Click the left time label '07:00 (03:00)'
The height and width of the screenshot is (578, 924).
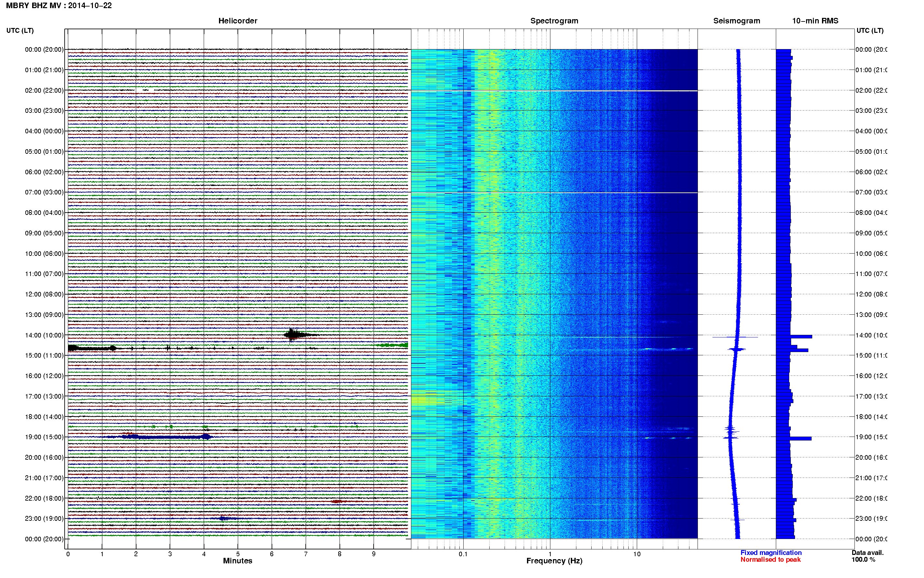click(x=44, y=192)
